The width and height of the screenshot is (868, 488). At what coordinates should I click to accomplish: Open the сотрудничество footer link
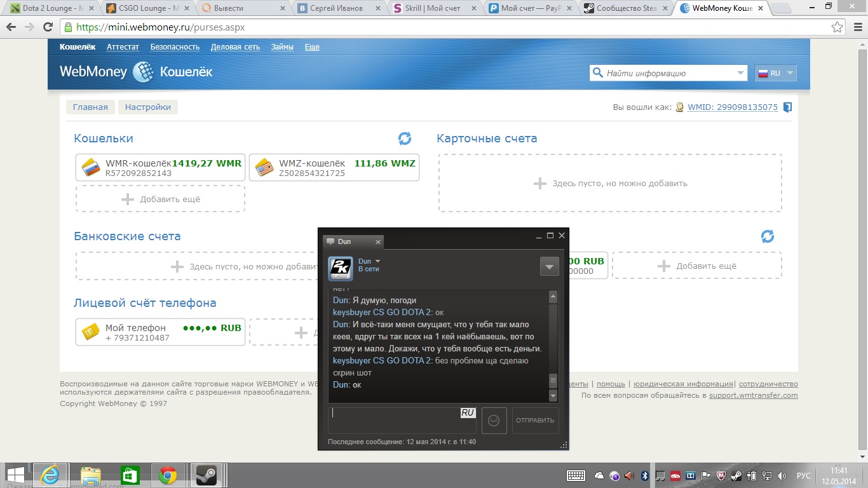pyautogui.click(x=769, y=384)
